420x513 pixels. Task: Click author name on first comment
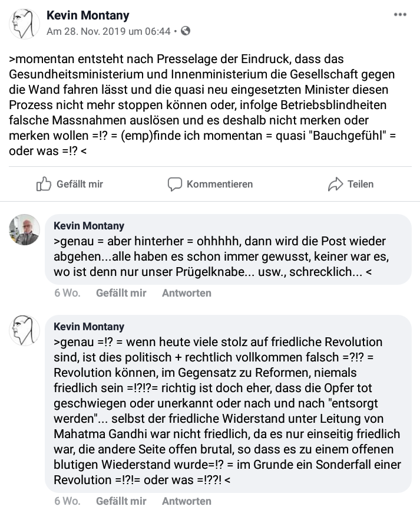(x=89, y=226)
